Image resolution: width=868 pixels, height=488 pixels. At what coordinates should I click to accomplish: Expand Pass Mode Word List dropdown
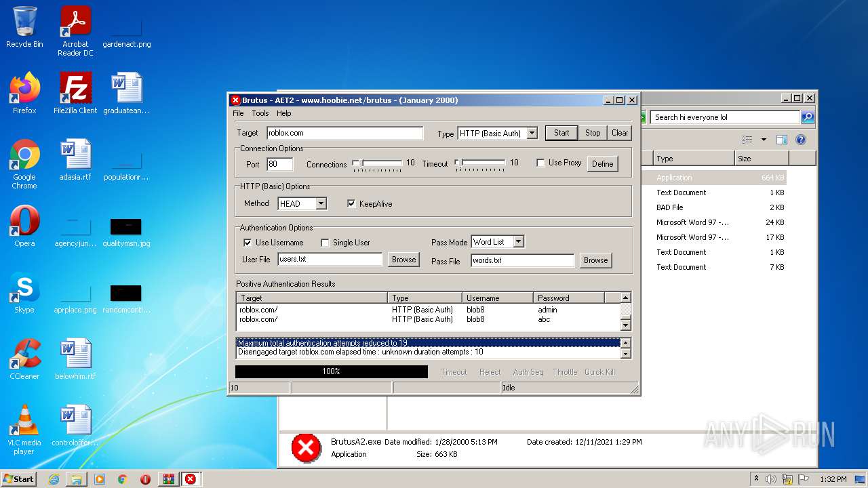518,242
